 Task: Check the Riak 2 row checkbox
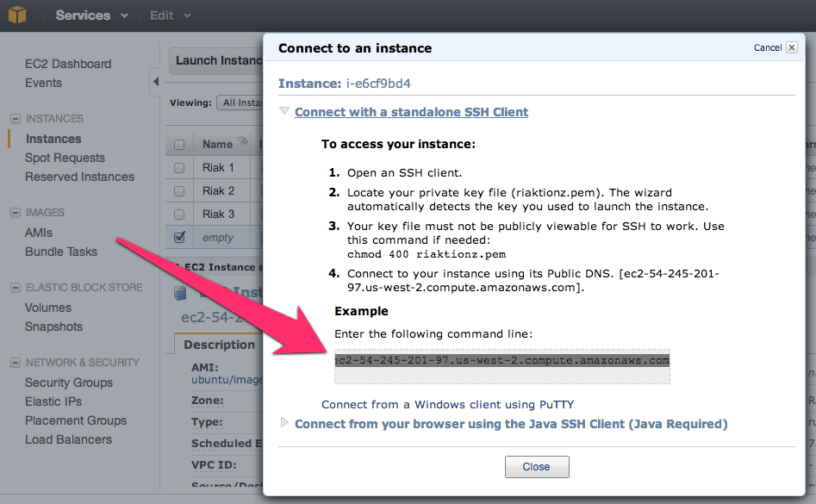point(179,191)
